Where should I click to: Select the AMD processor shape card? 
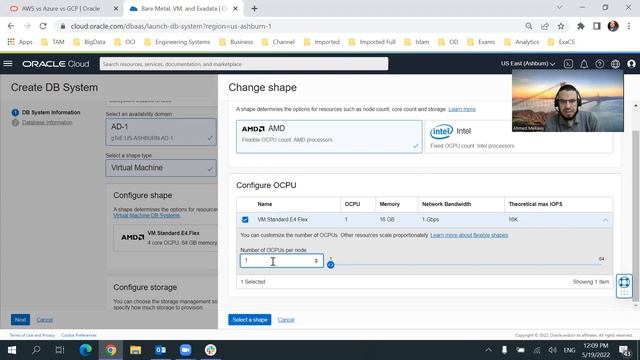click(x=329, y=136)
